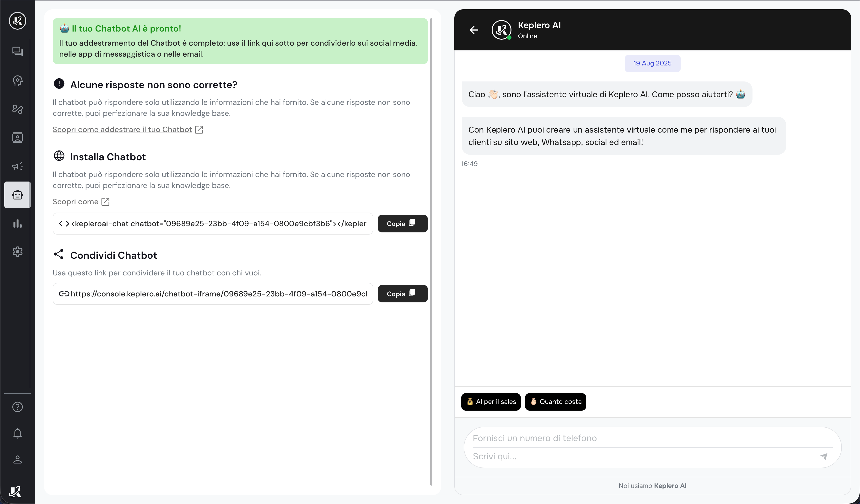Viewport: 860px width, 504px height.
Task: Open the notifications bell icon
Action: point(17,433)
